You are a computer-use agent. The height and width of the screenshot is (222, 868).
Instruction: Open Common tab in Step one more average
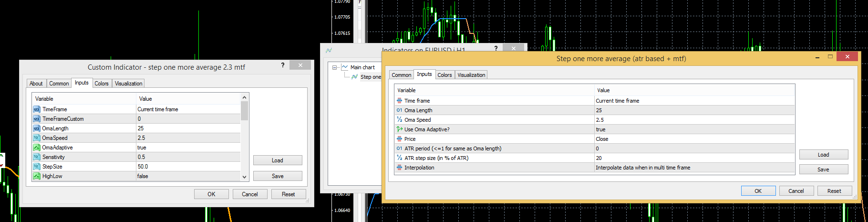[402, 75]
